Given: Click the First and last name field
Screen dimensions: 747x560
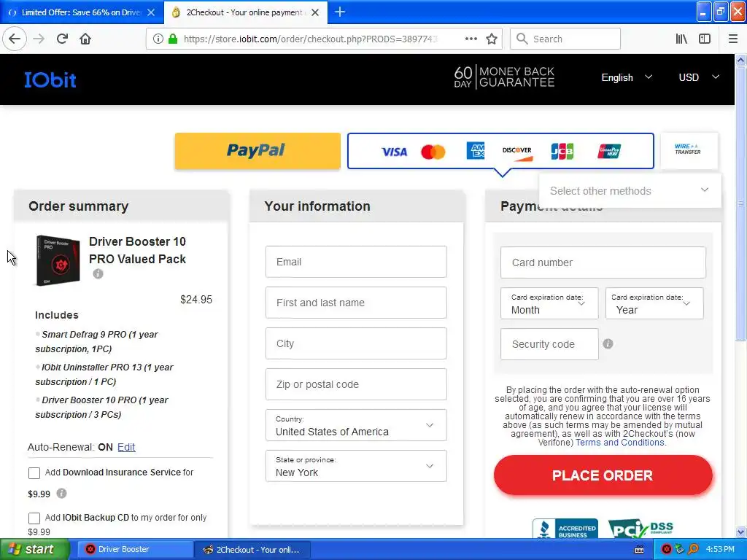Looking at the screenshot, I should pos(356,303).
